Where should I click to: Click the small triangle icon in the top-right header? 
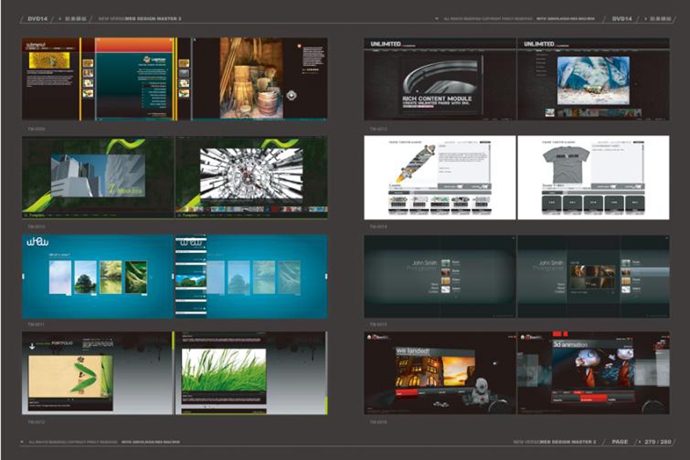coord(437,19)
